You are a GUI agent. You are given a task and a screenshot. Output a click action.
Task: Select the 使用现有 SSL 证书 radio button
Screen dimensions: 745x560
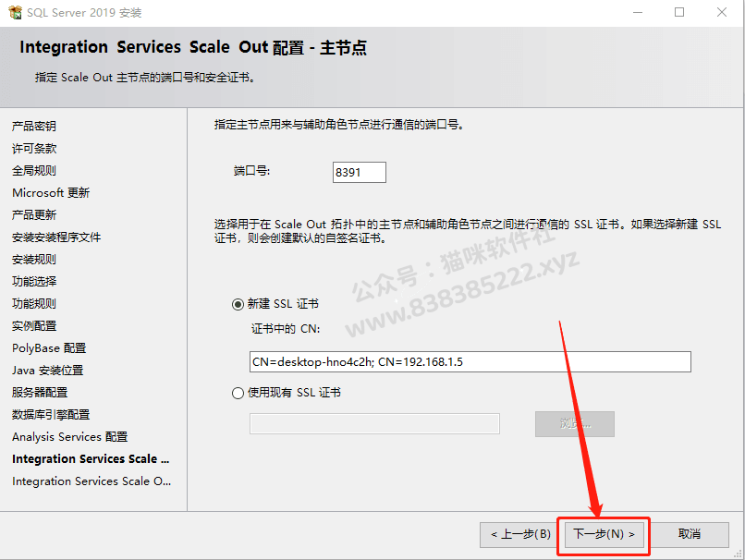(238, 393)
